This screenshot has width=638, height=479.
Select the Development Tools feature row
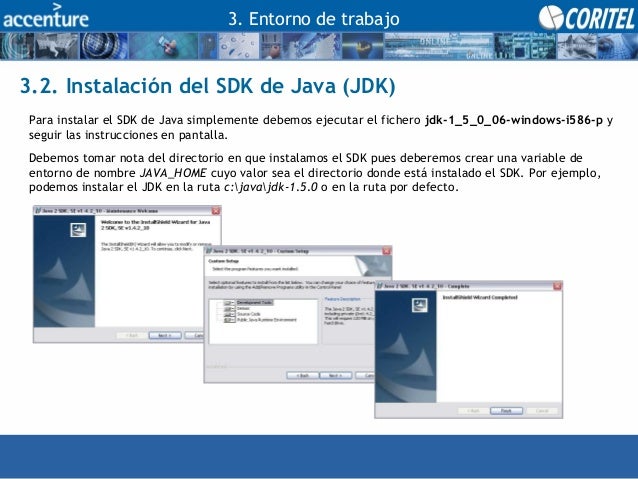pos(254,303)
